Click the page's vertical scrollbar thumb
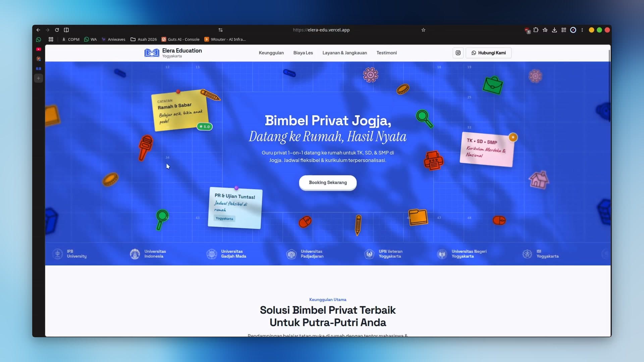Viewport: 644px width, 362px height. click(x=609, y=85)
